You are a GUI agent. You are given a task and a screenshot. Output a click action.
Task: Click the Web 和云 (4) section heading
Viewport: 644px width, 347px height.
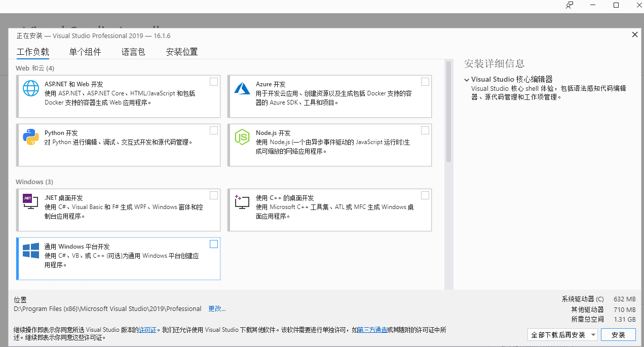(x=35, y=68)
